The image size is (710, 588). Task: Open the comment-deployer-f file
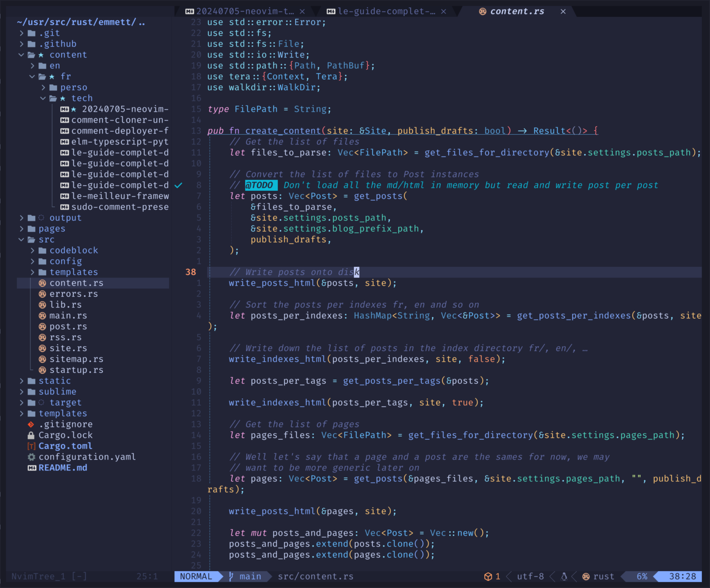coord(120,131)
